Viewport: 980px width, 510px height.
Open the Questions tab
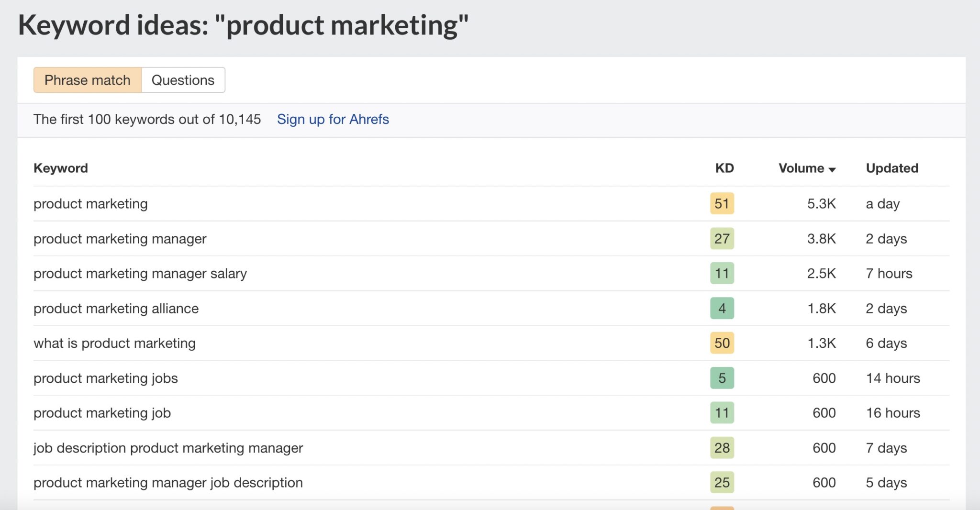[x=183, y=80]
